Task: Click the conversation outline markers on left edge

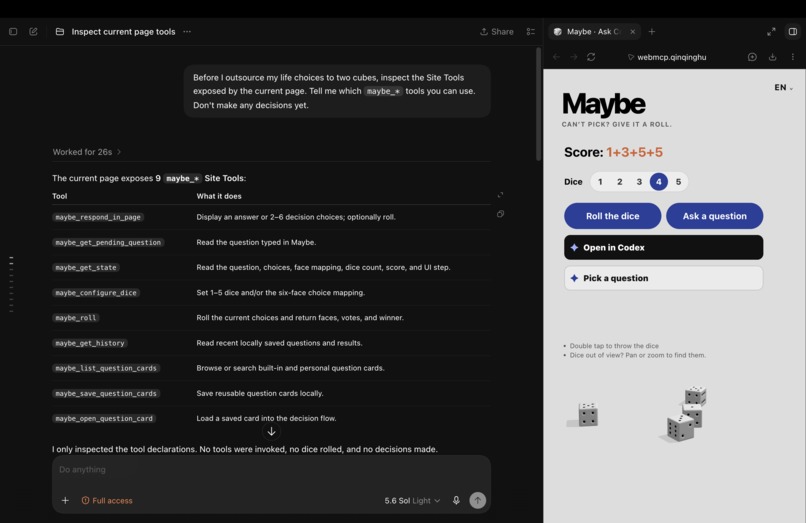Action: pyautogui.click(x=11, y=284)
